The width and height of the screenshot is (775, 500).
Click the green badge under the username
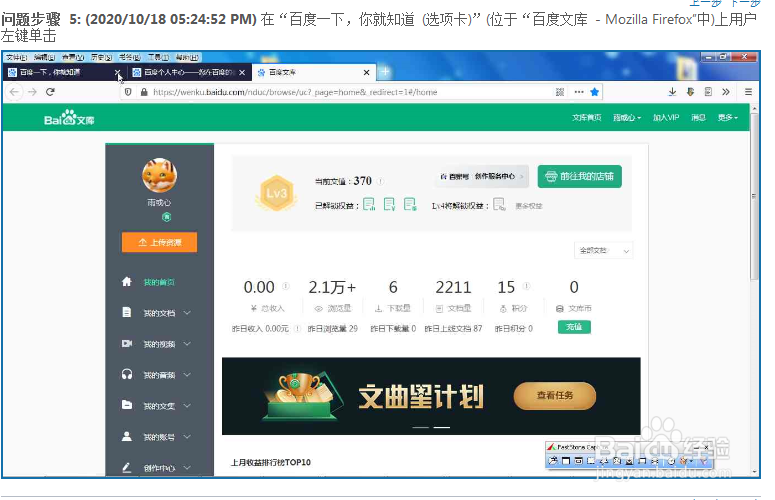point(167,217)
